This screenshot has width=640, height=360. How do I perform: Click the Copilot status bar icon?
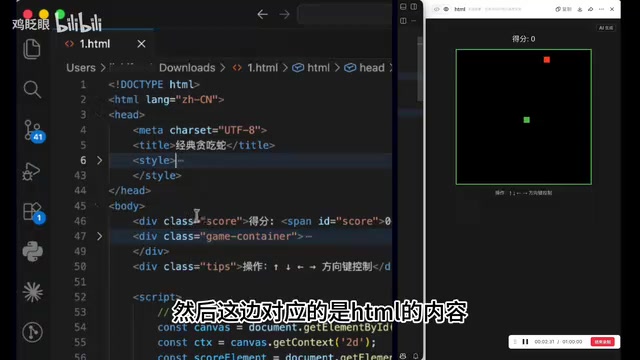[403, 356]
